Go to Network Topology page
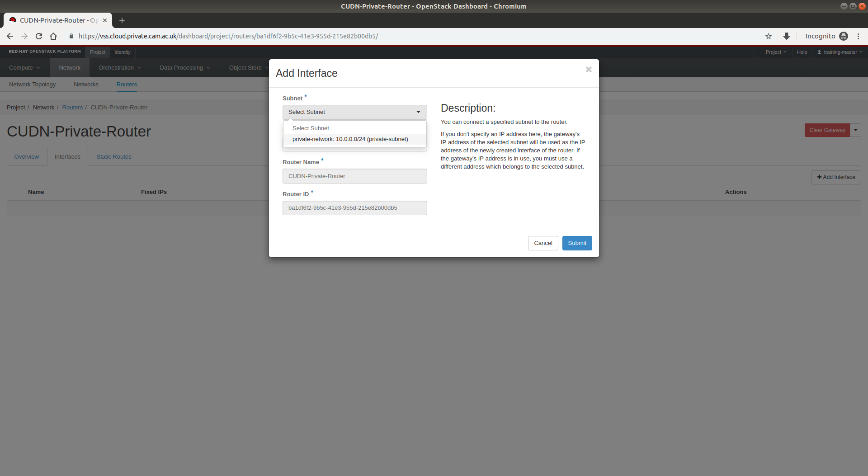The image size is (868, 476). (32, 85)
